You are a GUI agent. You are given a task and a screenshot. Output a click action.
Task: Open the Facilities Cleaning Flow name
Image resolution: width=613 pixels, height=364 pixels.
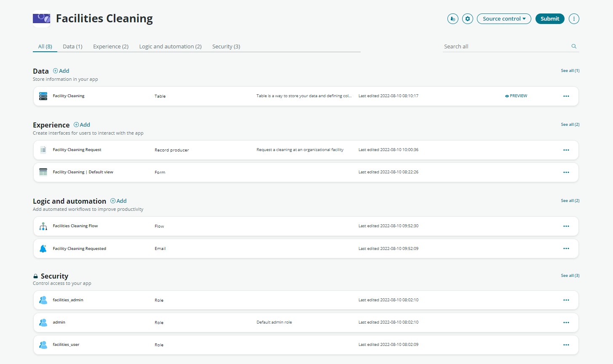(x=75, y=226)
